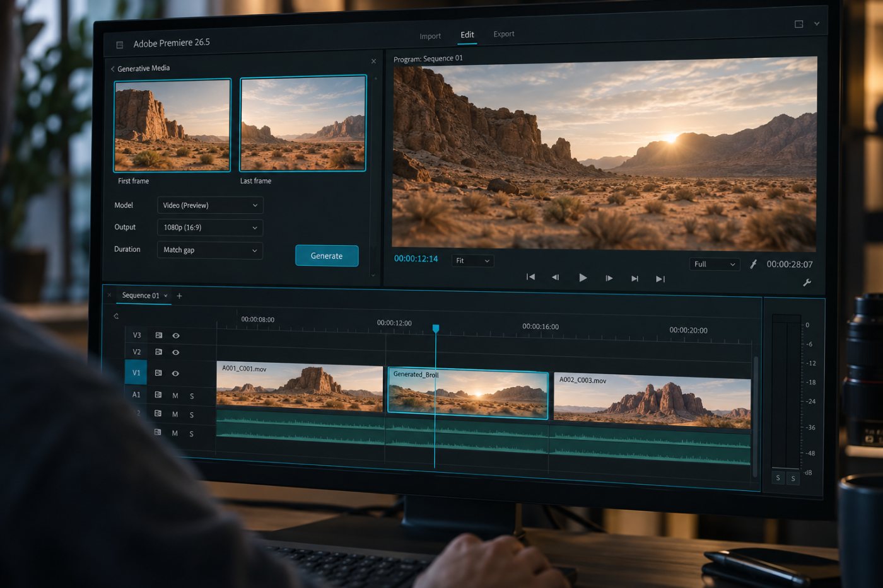Select the Last frame thumbnail
The height and width of the screenshot is (588, 883).
point(303,124)
